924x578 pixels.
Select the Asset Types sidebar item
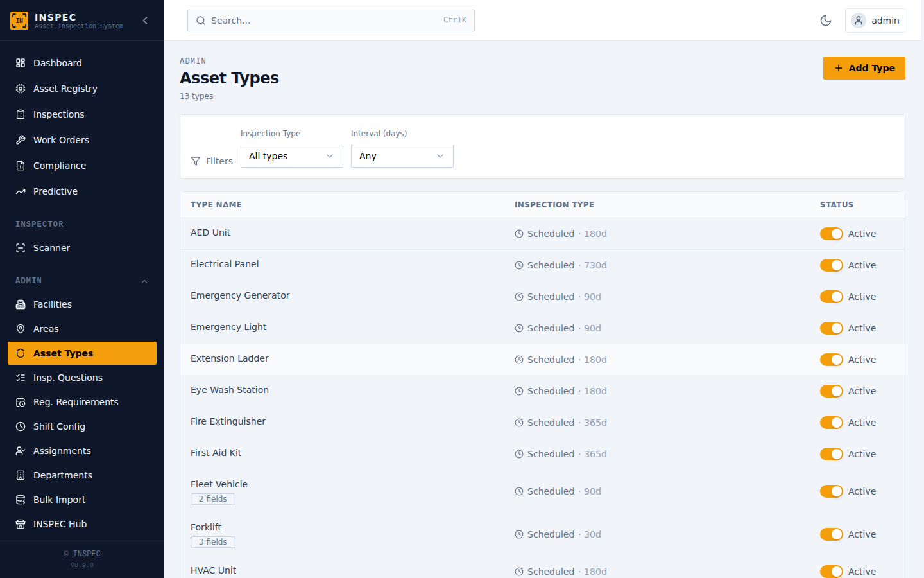tap(82, 353)
